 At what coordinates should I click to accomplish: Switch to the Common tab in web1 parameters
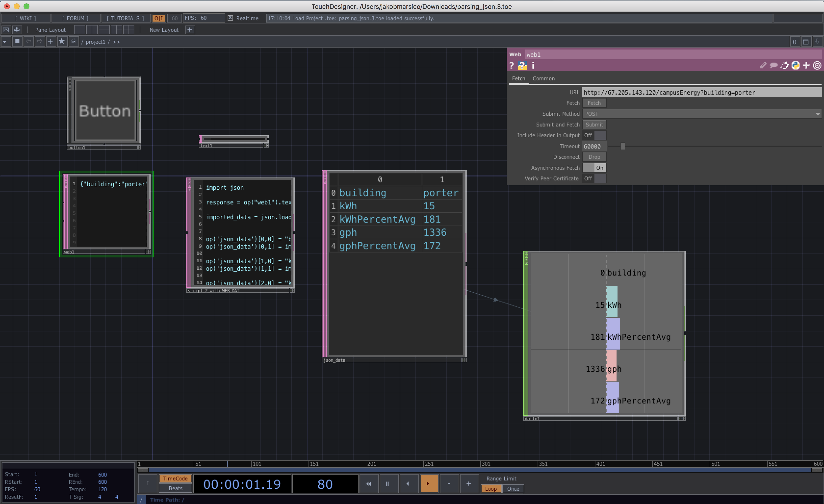(543, 78)
